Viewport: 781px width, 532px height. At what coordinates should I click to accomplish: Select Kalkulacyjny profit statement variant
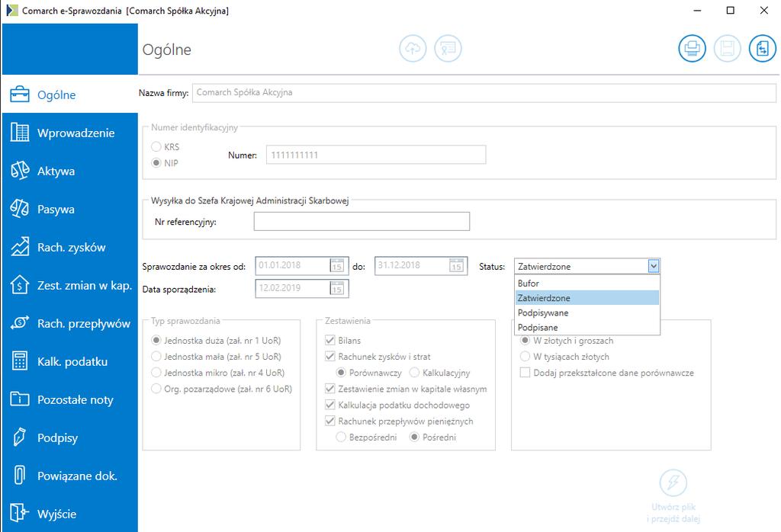[414, 373]
